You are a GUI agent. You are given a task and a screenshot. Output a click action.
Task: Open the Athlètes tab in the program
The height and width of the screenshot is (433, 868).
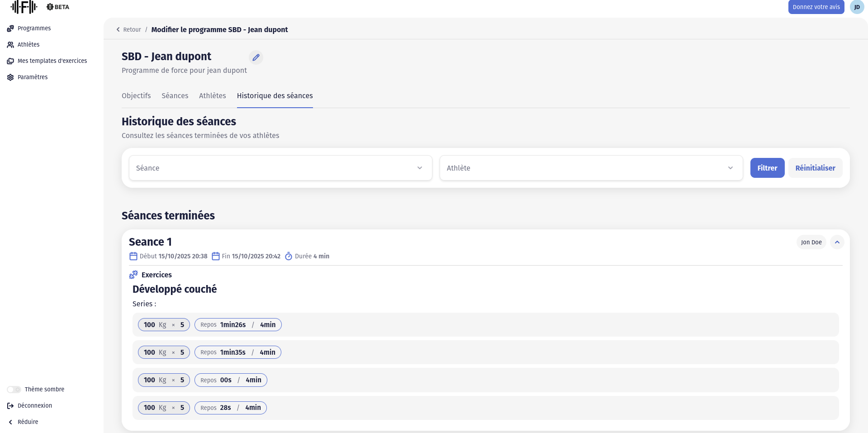pyautogui.click(x=212, y=96)
